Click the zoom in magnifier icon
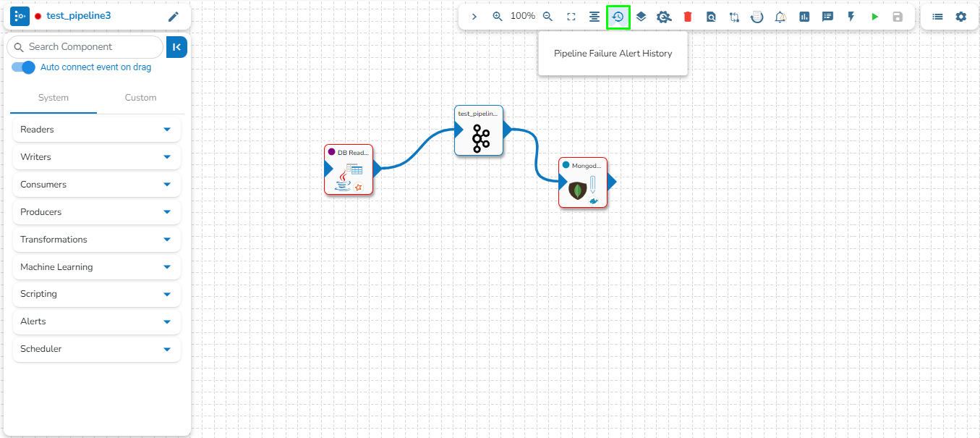The image size is (980, 438). tap(498, 17)
